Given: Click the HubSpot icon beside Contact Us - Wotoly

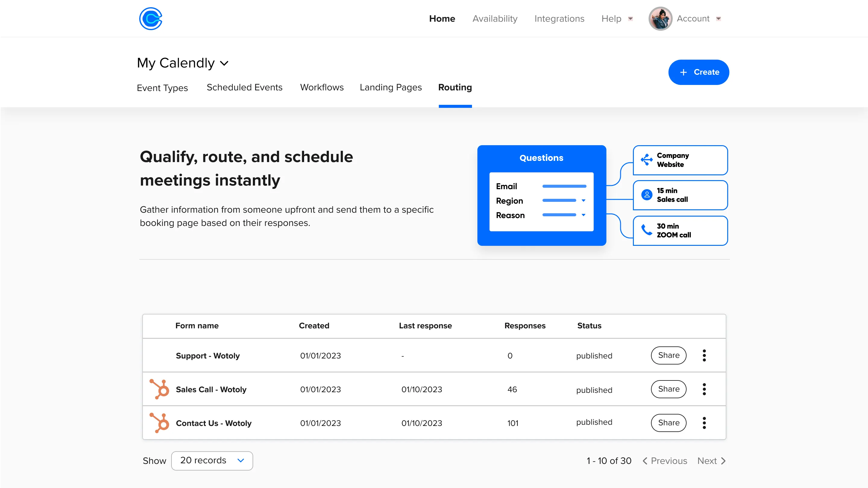Looking at the screenshot, I should pyautogui.click(x=159, y=423).
